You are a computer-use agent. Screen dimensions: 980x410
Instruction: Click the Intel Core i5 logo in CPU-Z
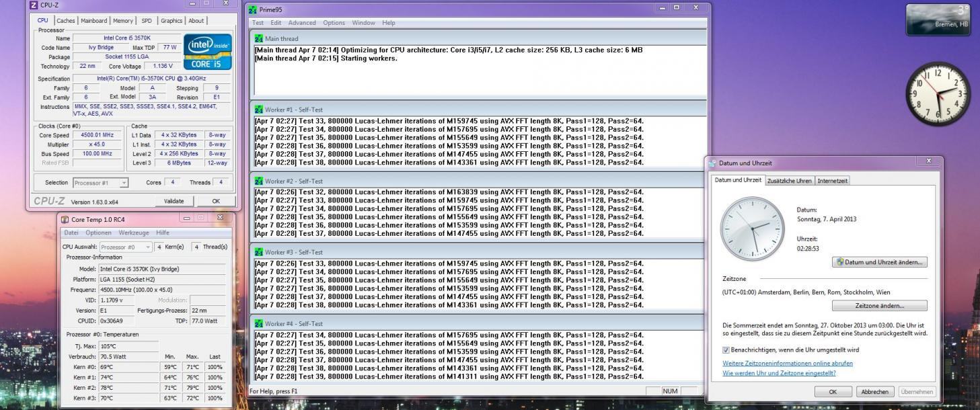pyautogui.click(x=208, y=52)
